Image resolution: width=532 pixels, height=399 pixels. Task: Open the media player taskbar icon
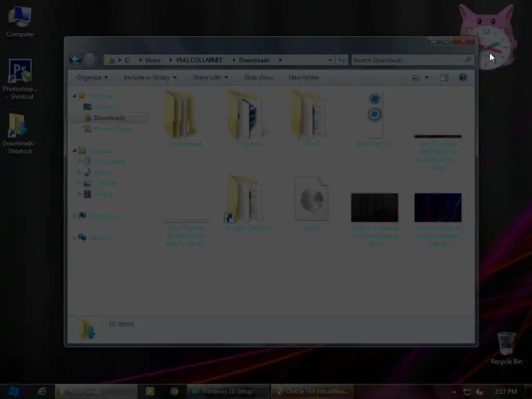click(x=150, y=391)
